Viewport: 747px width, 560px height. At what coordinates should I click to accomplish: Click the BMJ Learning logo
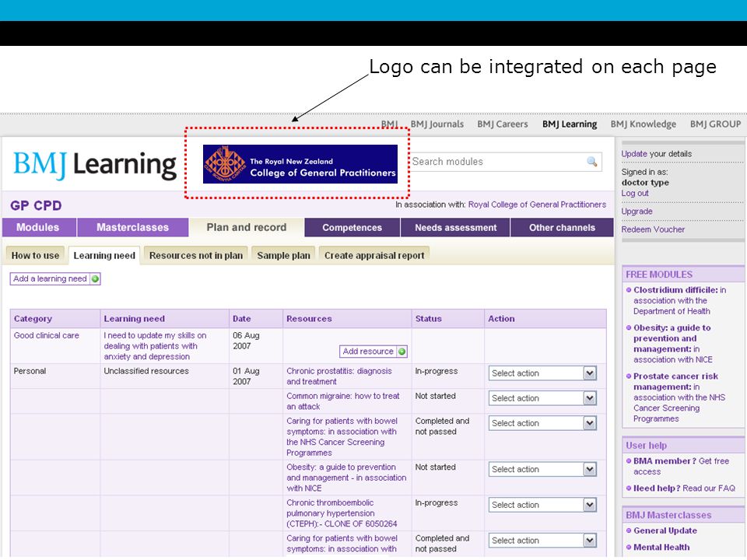coord(95,165)
